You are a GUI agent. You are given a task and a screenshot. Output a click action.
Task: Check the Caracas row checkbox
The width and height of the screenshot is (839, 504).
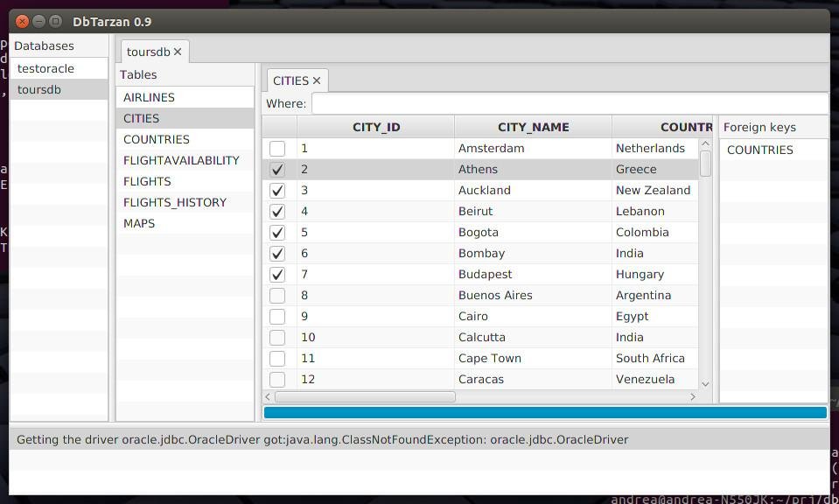277,380
